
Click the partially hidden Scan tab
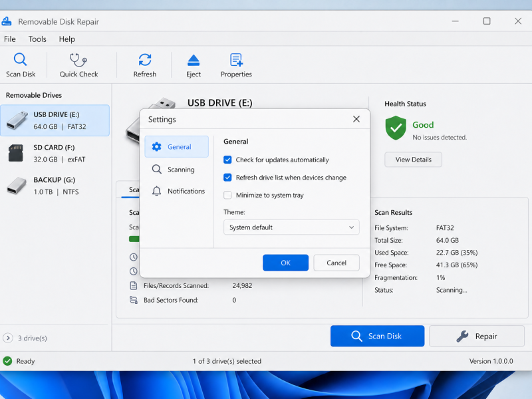130,190
